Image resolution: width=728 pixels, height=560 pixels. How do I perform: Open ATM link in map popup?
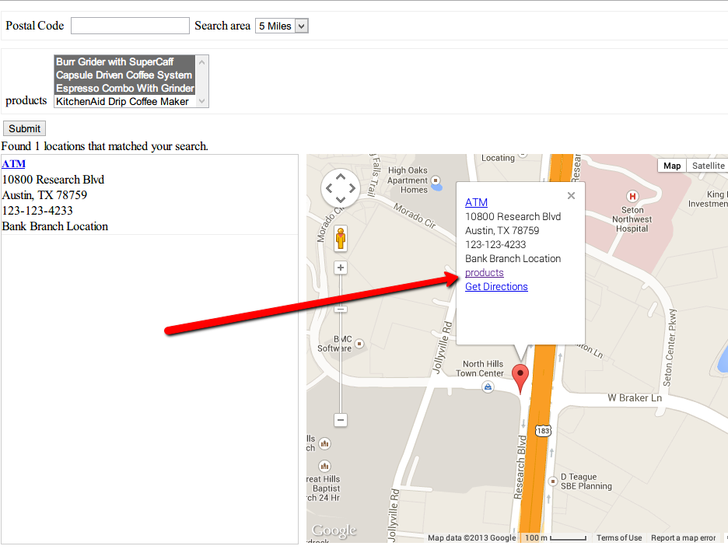point(476,202)
